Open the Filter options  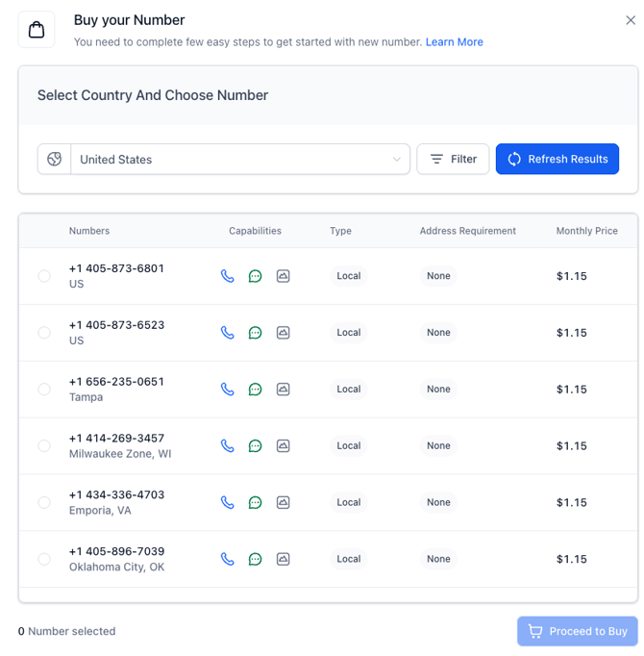(453, 160)
